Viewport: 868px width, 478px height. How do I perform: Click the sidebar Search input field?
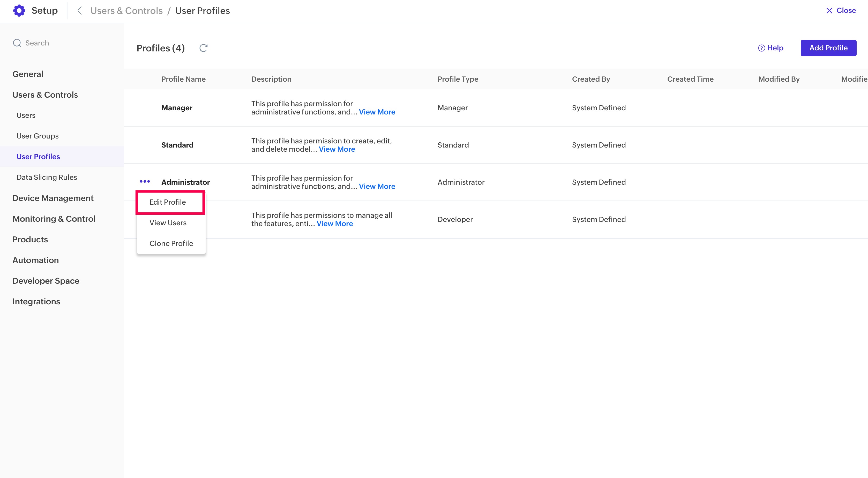point(61,43)
